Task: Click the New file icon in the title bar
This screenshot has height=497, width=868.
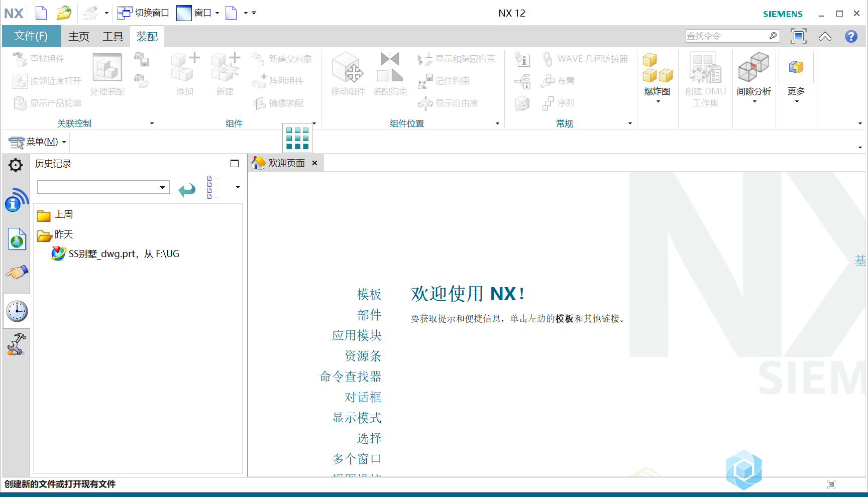Action: (41, 13)
